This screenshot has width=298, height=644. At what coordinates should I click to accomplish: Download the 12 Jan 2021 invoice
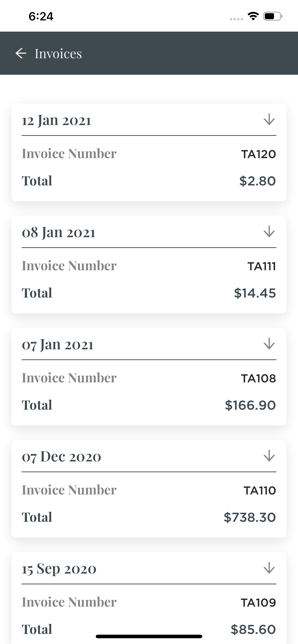tap(269, 120)
